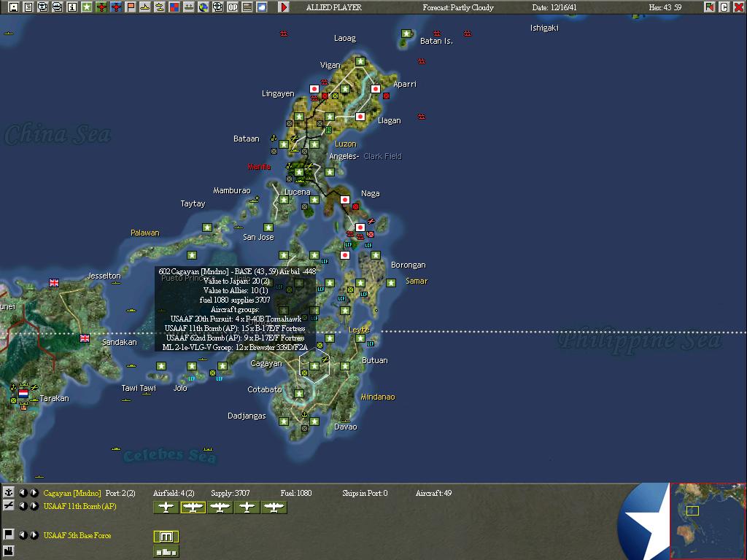Select the British flag base near Jesselton

(54, 283)
